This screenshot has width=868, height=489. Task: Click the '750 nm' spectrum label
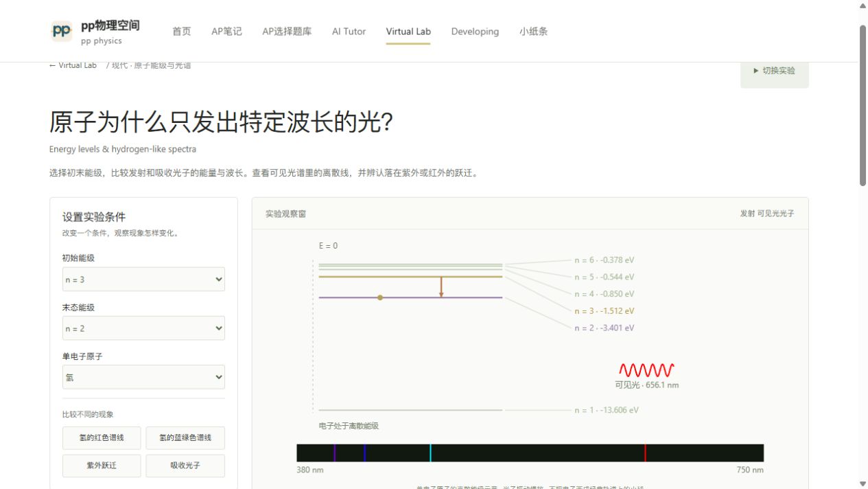coord(750,470)
